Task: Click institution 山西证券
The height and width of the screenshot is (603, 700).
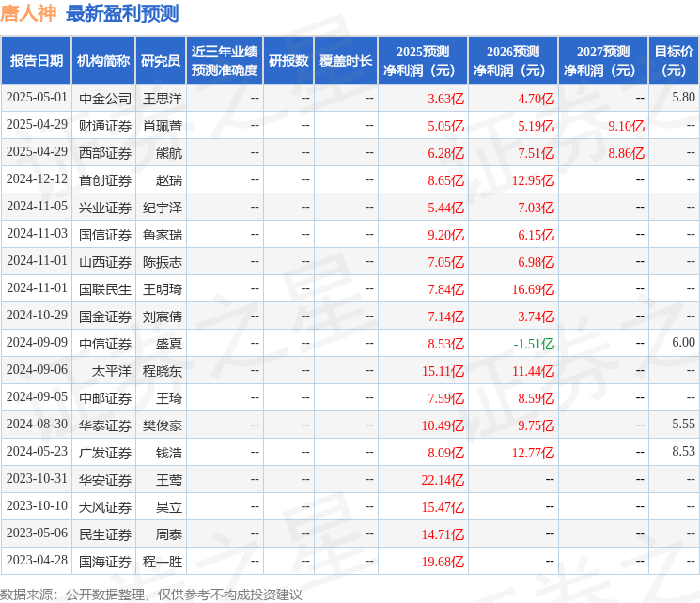Action: [105, 262]
